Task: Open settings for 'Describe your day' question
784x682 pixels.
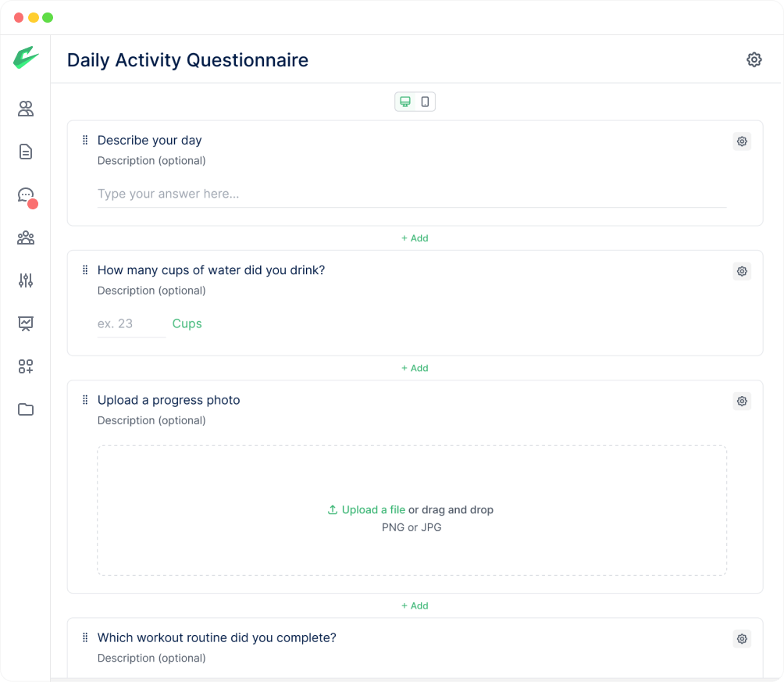Action: pyautogui.click(x=742, y=141)
